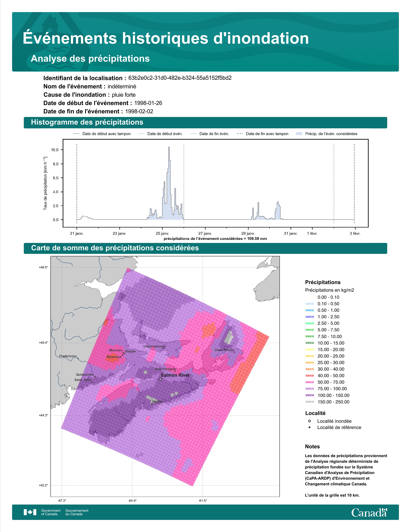Viewport: 411px width, 532px height.
Task: Click the Quispamsis label on the map
Action: coord(85,374)
